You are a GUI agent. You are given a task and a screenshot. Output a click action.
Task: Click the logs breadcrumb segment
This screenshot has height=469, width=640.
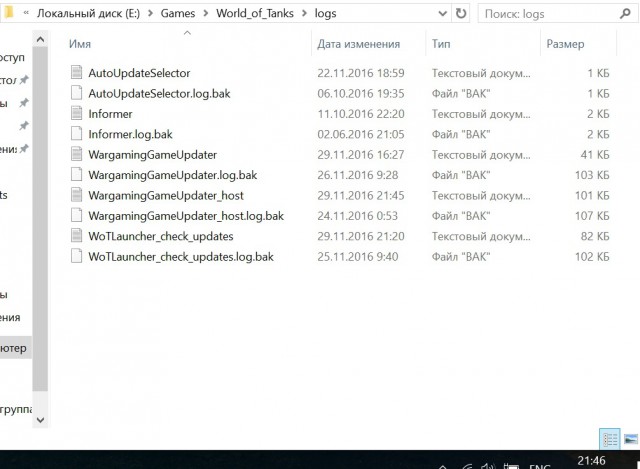(x=325, y=14)
